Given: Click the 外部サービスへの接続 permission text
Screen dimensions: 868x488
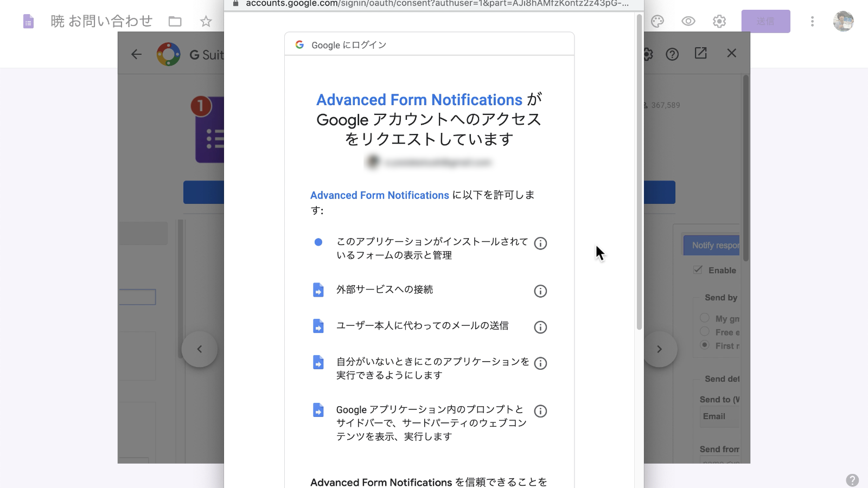Looking at the screenshot, I should (x=385, y=290).
